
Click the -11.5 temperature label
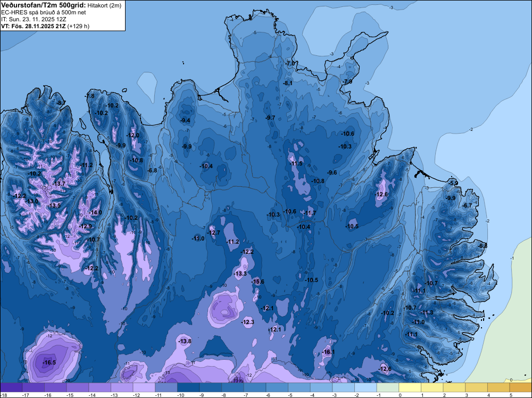click(x=296, y=163)
